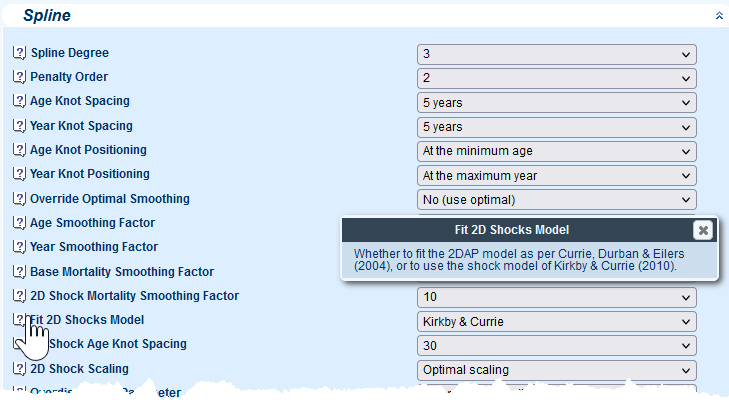Image resolution: width=729 pixels, height=405 pixels.
Task: Open 2D Shock Mortality Smoothing Factor dropdown
Action: (x=556, y=297)
